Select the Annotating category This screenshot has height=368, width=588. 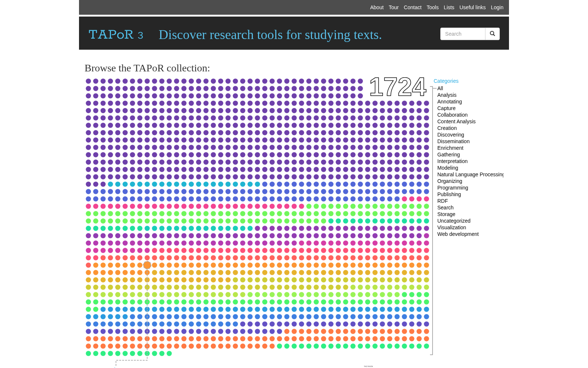(x=449, y=102)
